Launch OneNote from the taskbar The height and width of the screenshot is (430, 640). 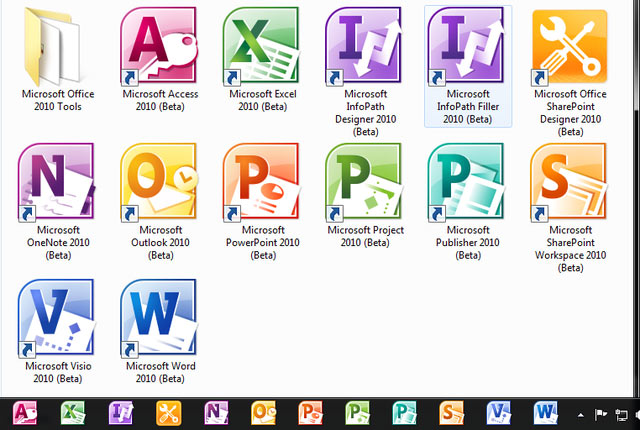click(x=216, y=413)
